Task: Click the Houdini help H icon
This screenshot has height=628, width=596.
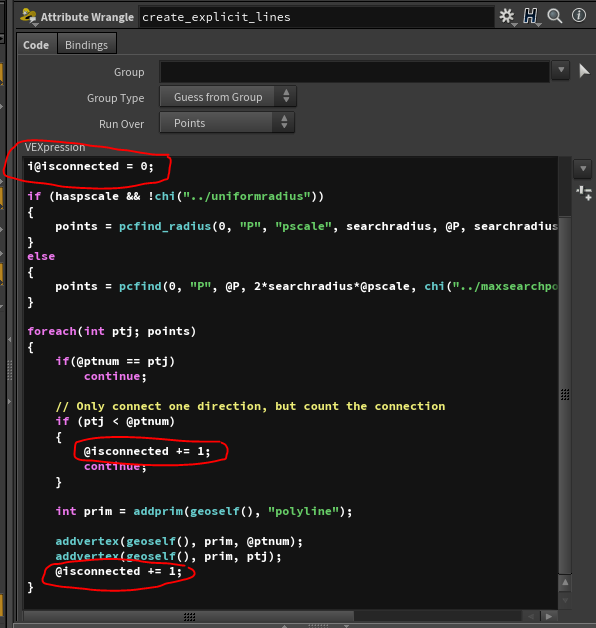Action: [531, 16]
